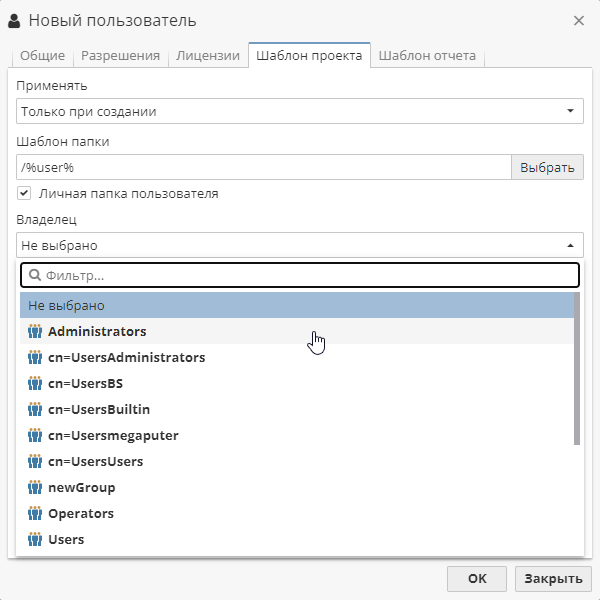Collapse the Владелец dropdown arrow
Viewport: 600px width, 600px height.
click(570, 245)
